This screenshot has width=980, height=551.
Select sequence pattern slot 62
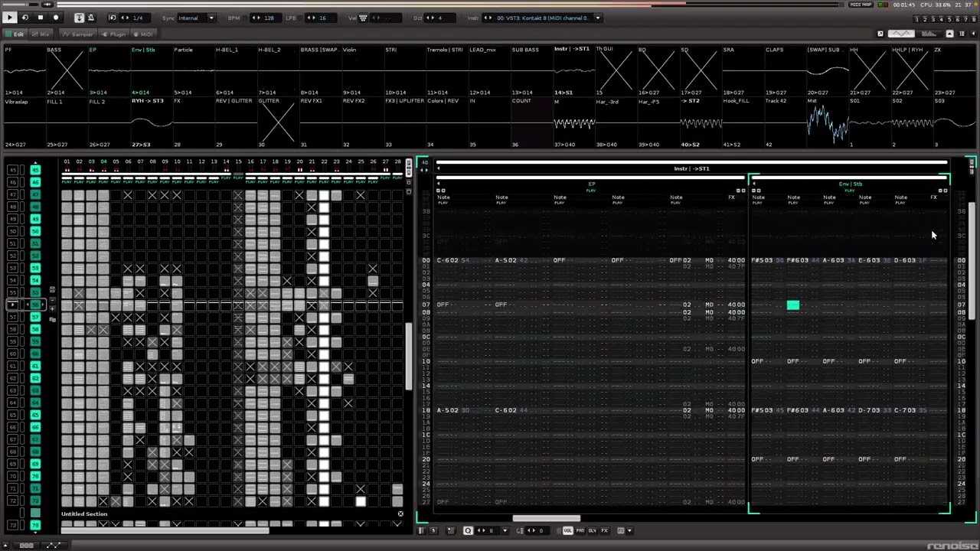pos(35,378)
